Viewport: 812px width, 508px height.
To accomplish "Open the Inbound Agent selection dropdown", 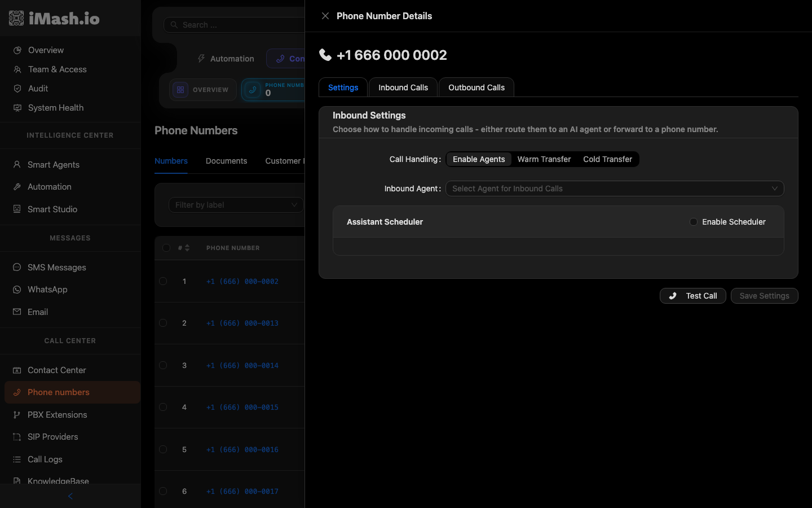I will point(615,189).
